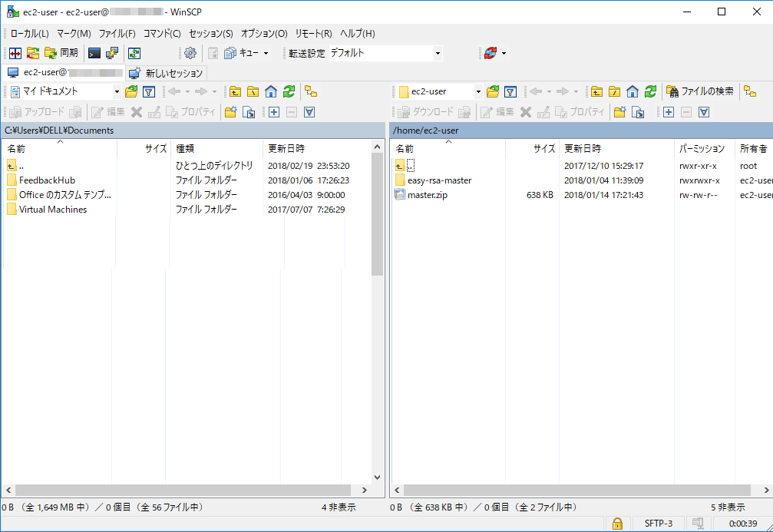773x532 pixels.
Task: Toggle the local panel filter icon
Action: pos(149,91)
